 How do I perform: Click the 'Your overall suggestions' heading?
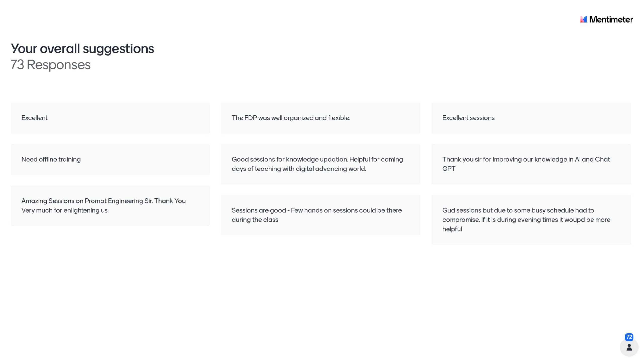point(82,49)
